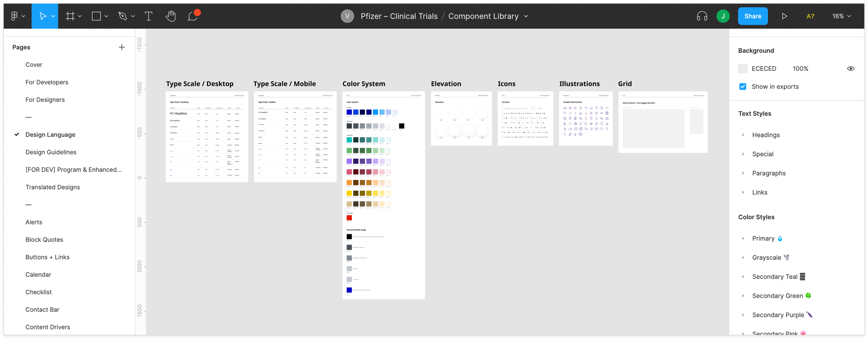Screen dimensions: 868x340
Task: Select the Pen tool
Action: click(x=122, y=16)
